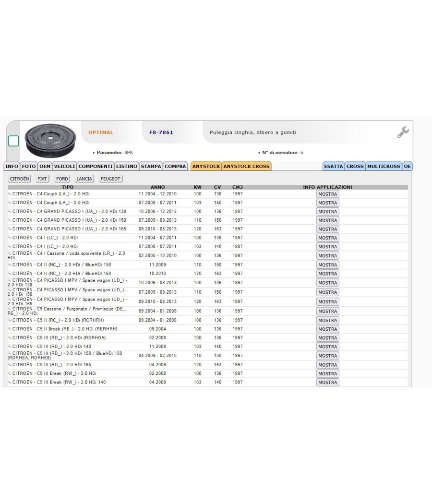Viewport: 432px width, 504px height.
Task: Select row C4 PICASSO I MPV 2.0 HDi 165
Action: pos(208,301)
